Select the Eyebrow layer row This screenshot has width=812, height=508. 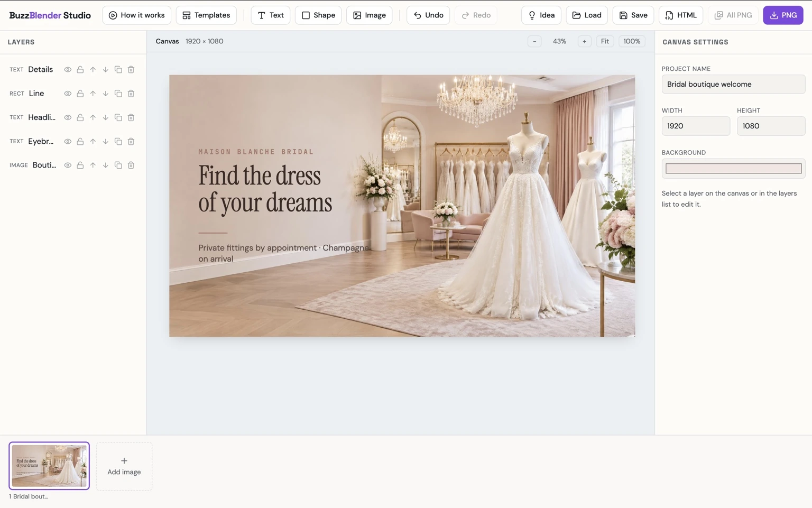click(x=73, y=142)
